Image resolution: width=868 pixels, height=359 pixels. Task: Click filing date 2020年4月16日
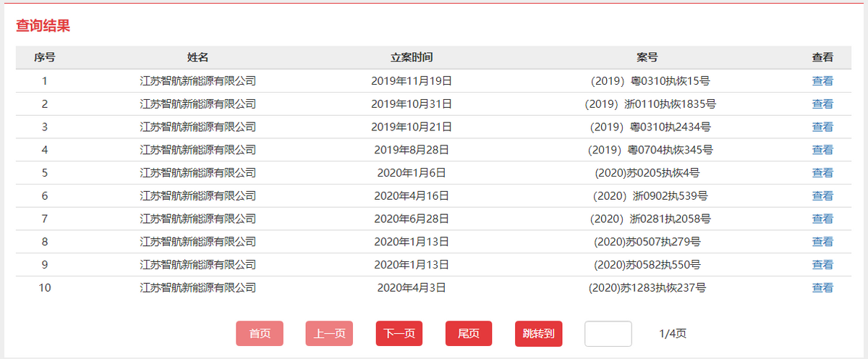412,195
